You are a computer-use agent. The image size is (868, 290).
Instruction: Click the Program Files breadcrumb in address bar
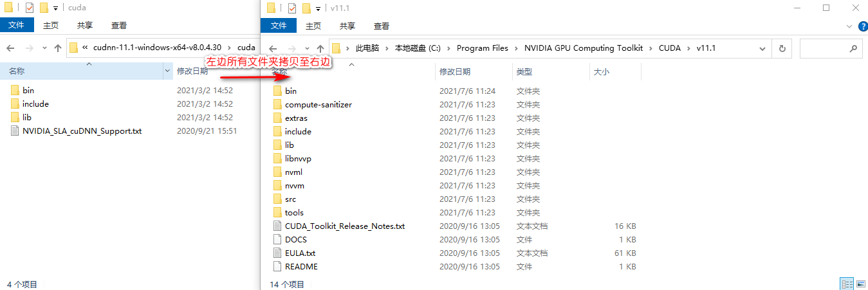[x=482, y=48]
